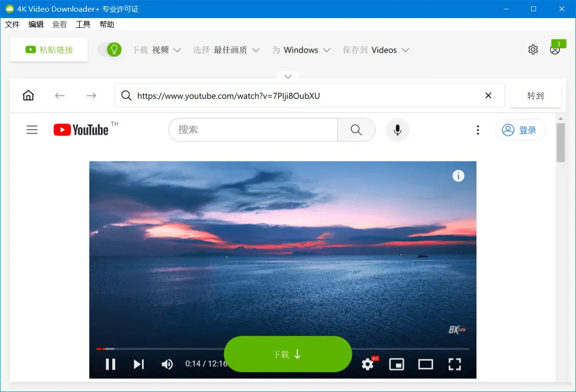The image size is (576, 392).
Task: Open the YouTube hamburger menu
Action: coord(32,130)
